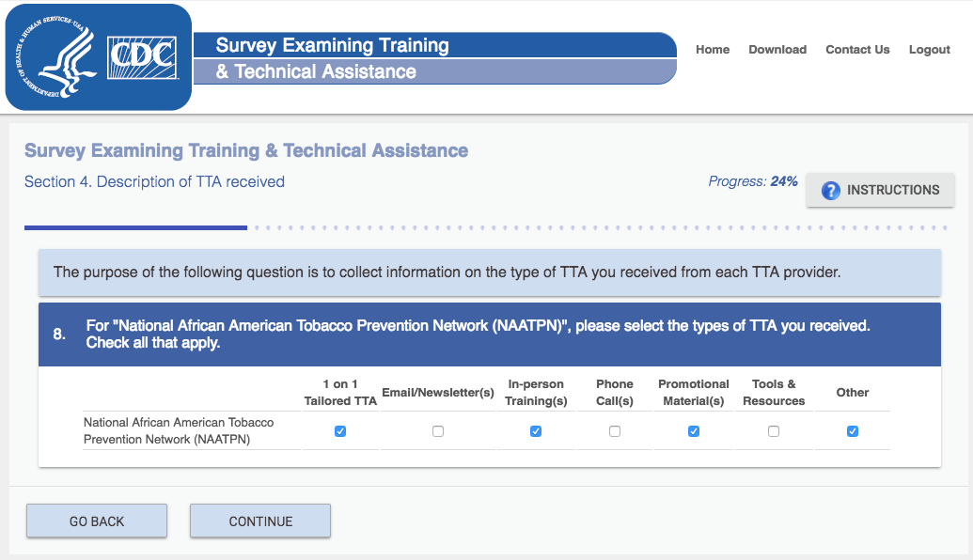
Task: Click Logout in the top navigation
Action: click(x=930, y=50)
